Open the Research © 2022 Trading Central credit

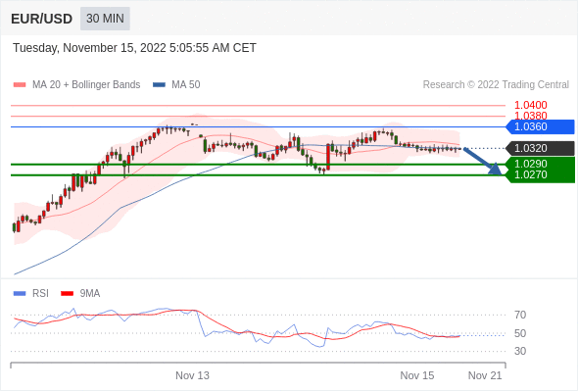click(x=496, y=85)
